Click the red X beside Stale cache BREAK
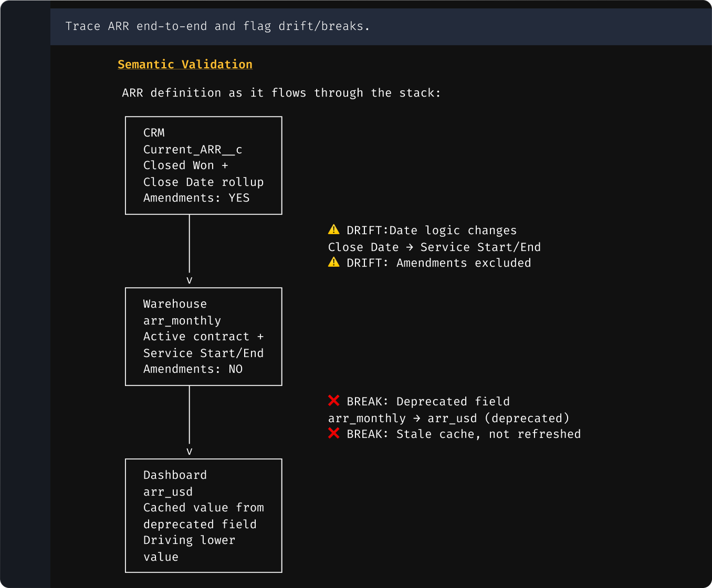 click(x=333, y=434)
